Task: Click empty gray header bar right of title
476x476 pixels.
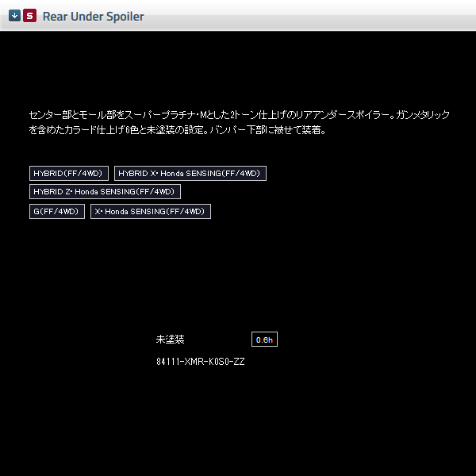Action: point(317,16)
